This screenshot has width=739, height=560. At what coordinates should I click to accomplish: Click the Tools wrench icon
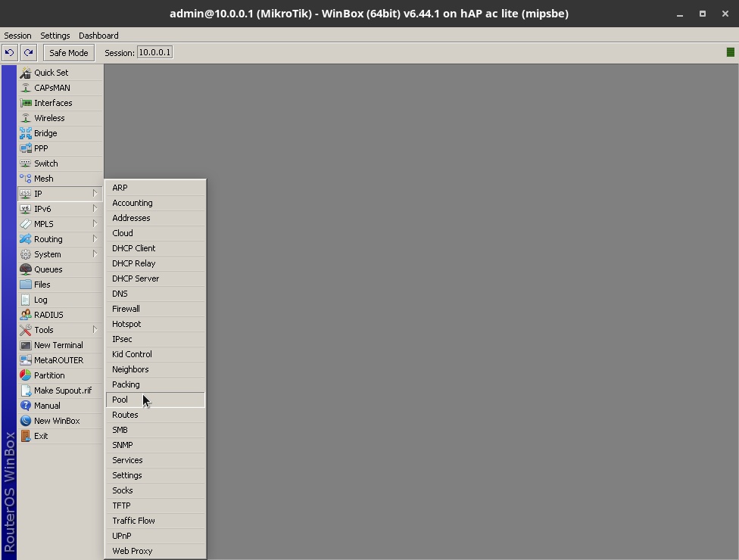[x=26, y=330]
